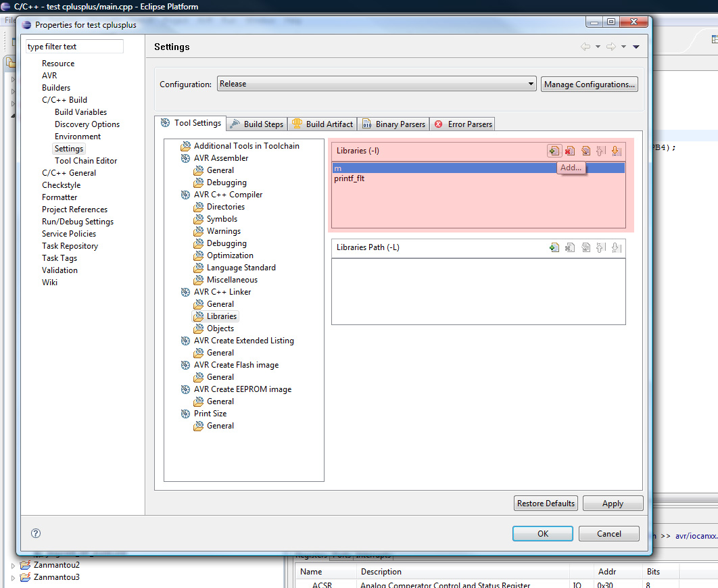Open Environment under C/C++ Build
Image resolution: width=718 pixels, height=588 pixels.
tap(78, 137)
